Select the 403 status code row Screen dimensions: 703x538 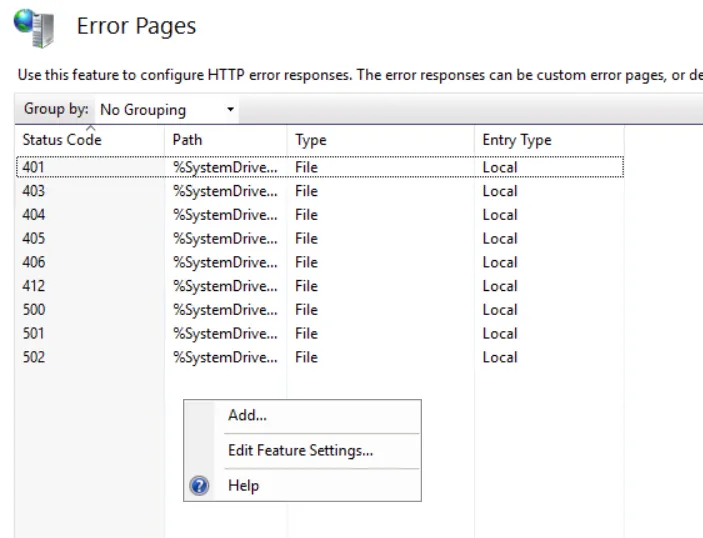(320, 191)
